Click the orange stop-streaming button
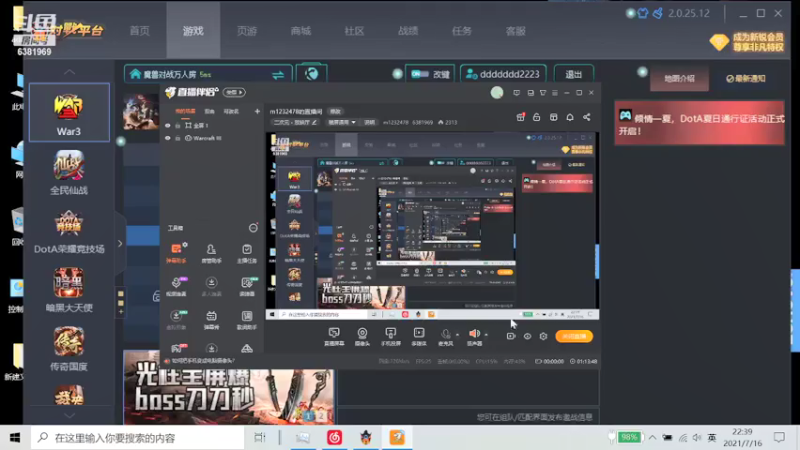The width and height of the screenshot is (800, 450). [x=573, y=336]
